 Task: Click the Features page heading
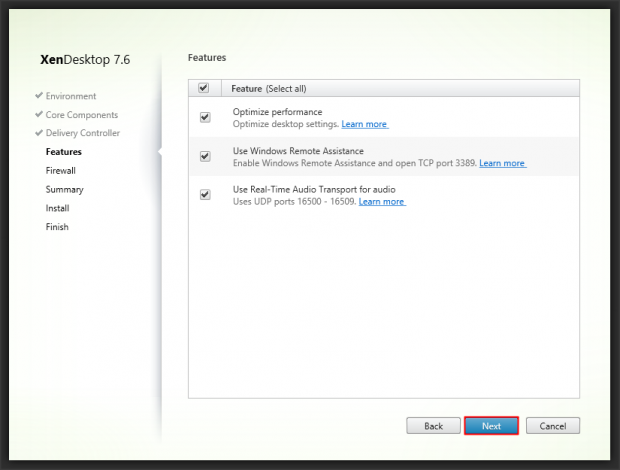tap(207, 58)
